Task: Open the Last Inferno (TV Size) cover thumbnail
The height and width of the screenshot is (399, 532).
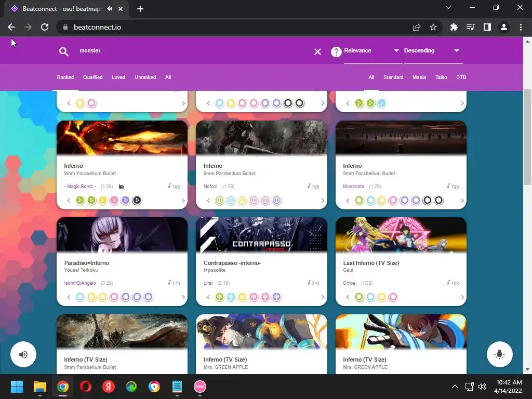Action: pos(401,235)
